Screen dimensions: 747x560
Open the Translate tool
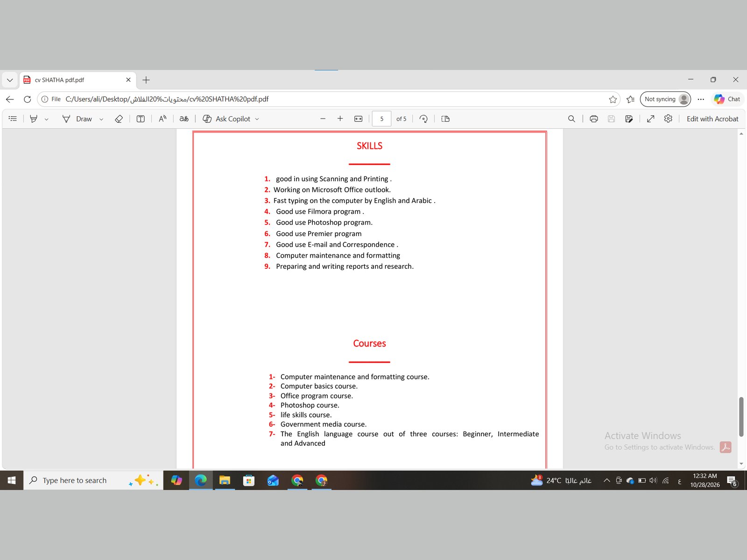point(184,119)
